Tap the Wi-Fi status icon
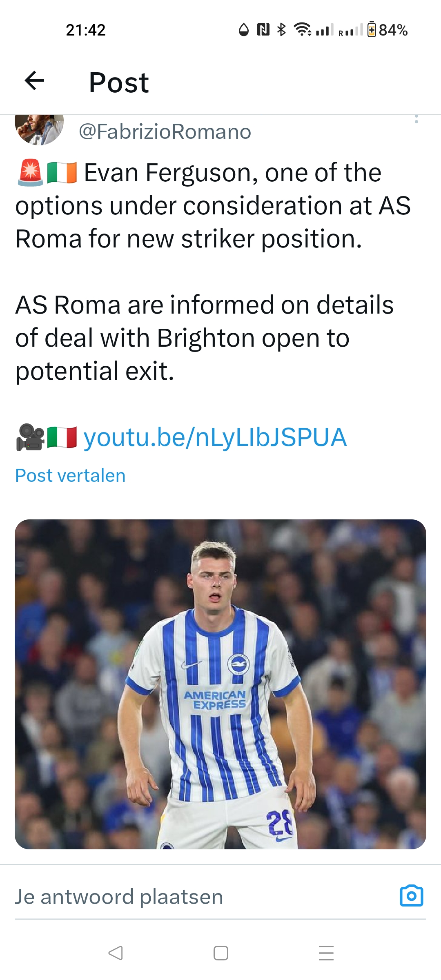Image resolution: width=441 pixels, height=980 pixels. [303, 29]
